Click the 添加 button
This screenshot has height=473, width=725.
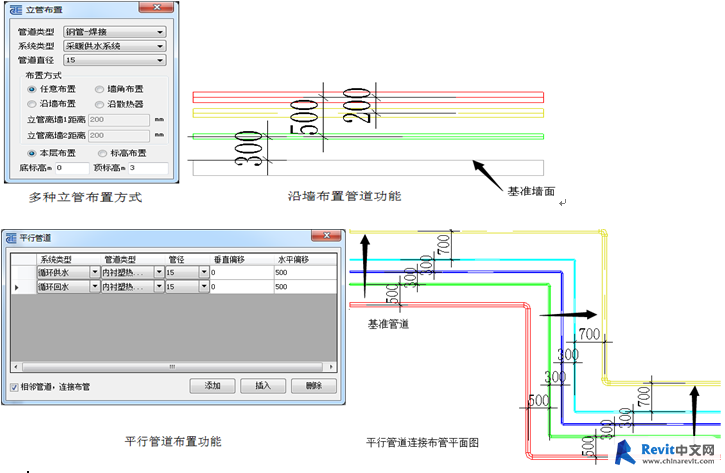[212, 386]
